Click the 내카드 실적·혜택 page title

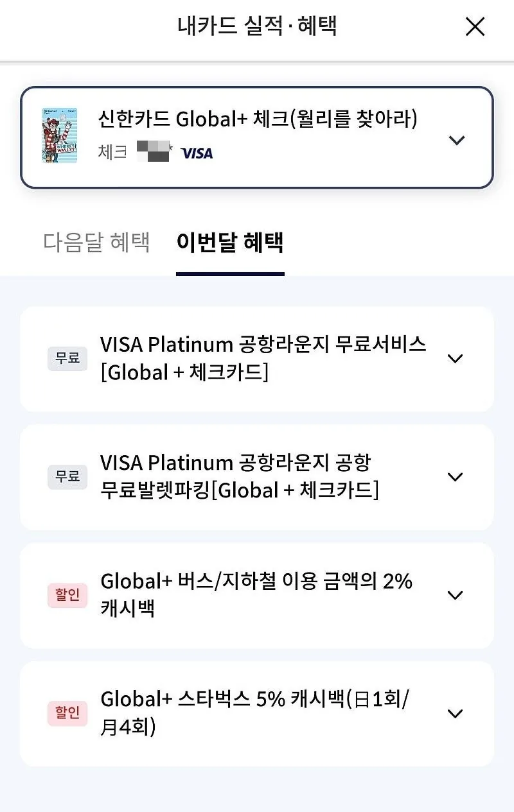[257, 26]
